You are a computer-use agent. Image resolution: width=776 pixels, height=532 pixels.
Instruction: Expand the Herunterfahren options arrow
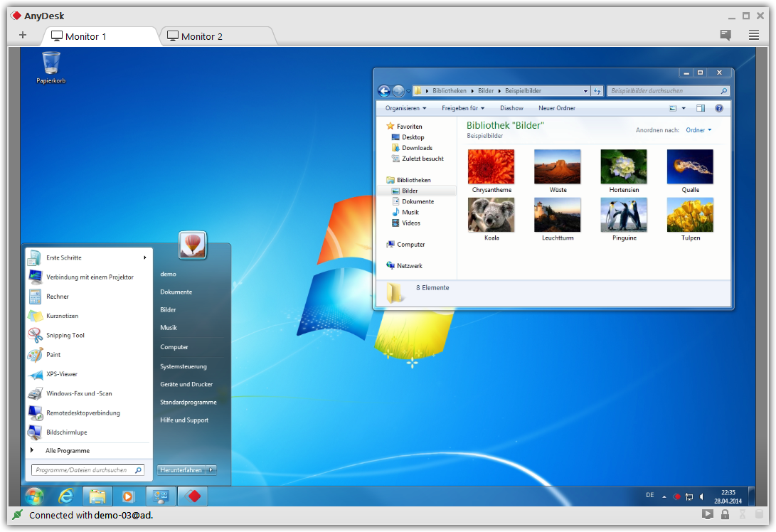point(210,470)
